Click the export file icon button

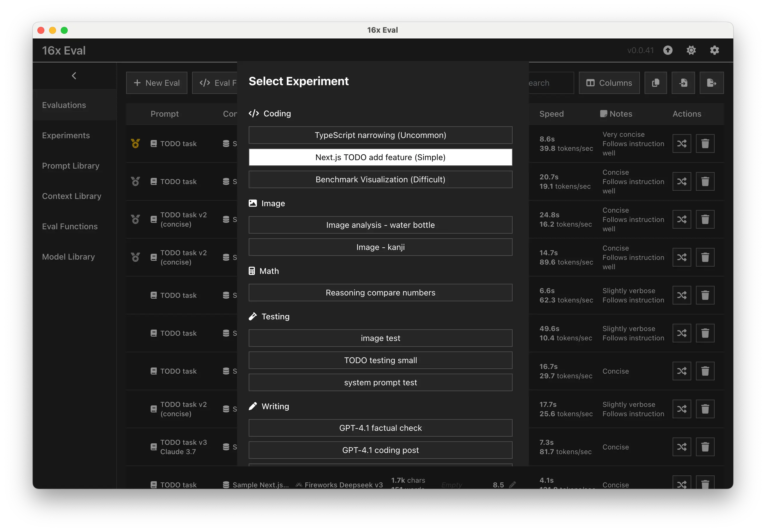711,83
